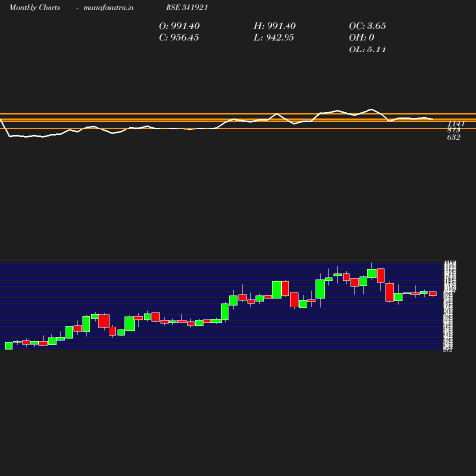Screen dimensions: 476x476
Task: Click the 'OH: 0' reading
Action: [362, 38]
